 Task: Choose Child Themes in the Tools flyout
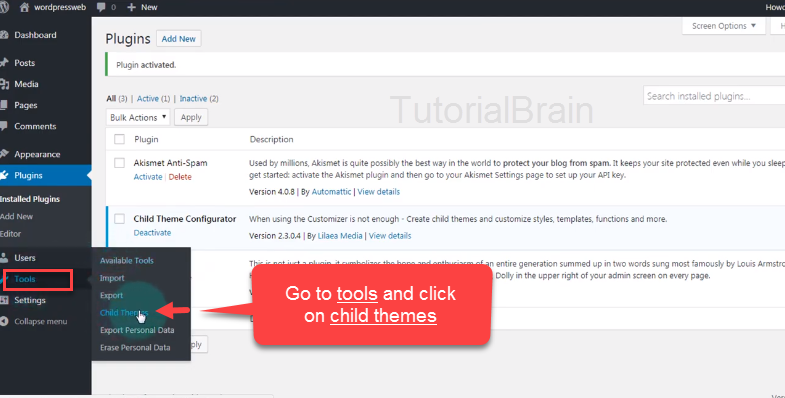124,313
